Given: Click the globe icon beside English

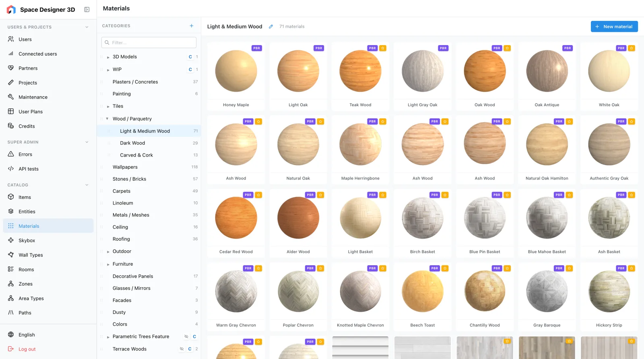Looking at the screenshot, I should (11, 334).
